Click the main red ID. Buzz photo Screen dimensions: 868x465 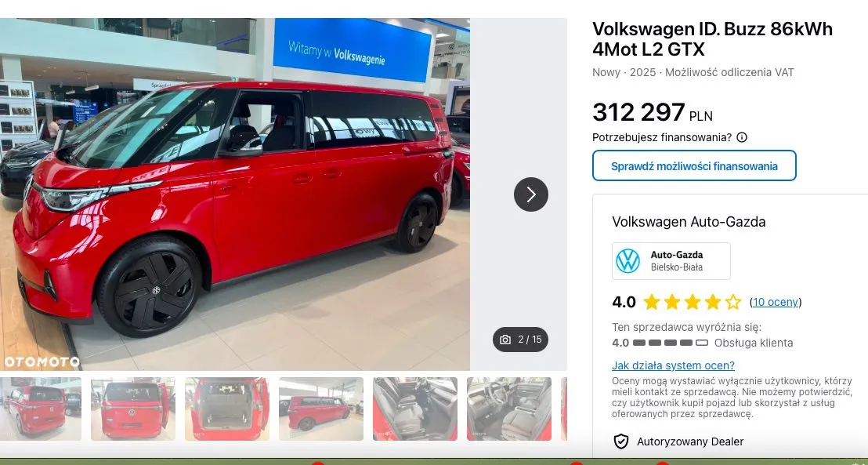[x=235, y=194]
